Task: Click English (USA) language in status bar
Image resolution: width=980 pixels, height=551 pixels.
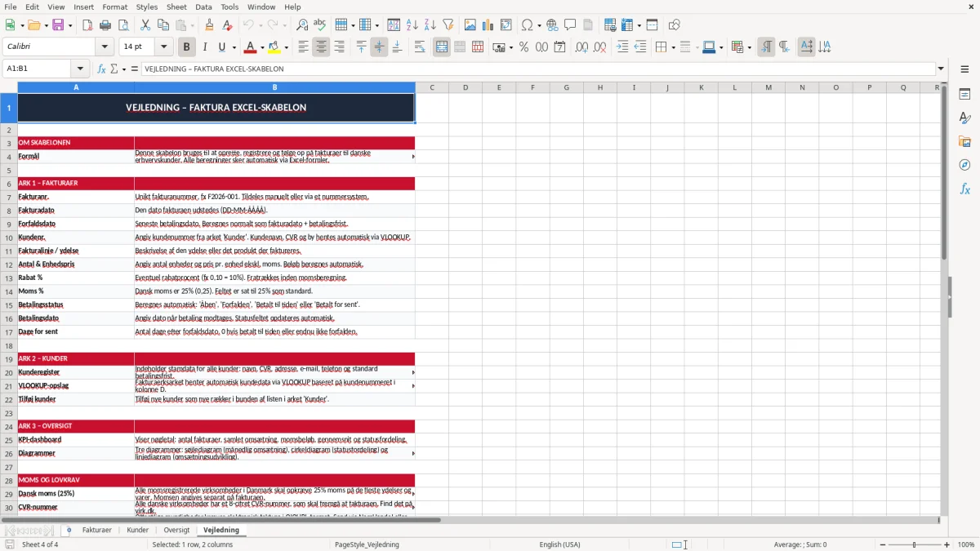Action: point(559,544)
